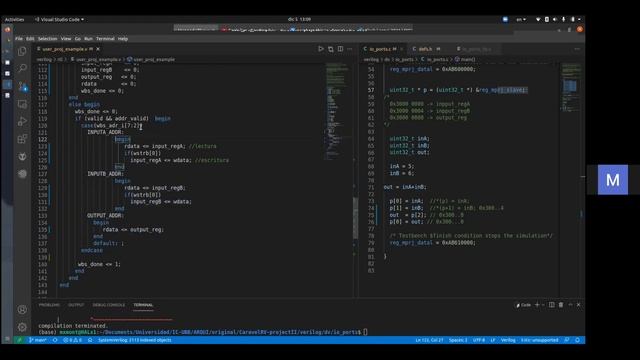The width and height of the screenshot is (640, 360).
Task: Open the Manage gear icon
Action: click(x=22, y=327)
